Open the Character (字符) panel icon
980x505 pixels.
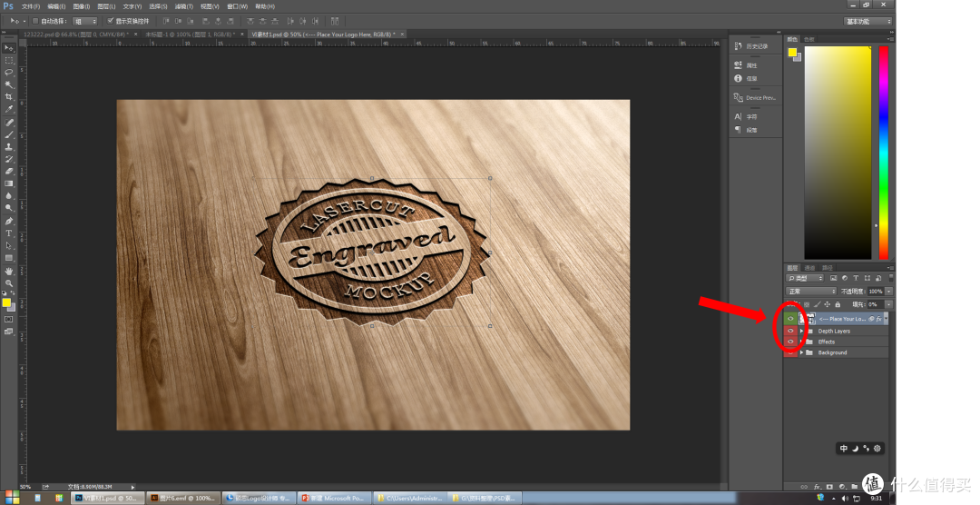738,116
